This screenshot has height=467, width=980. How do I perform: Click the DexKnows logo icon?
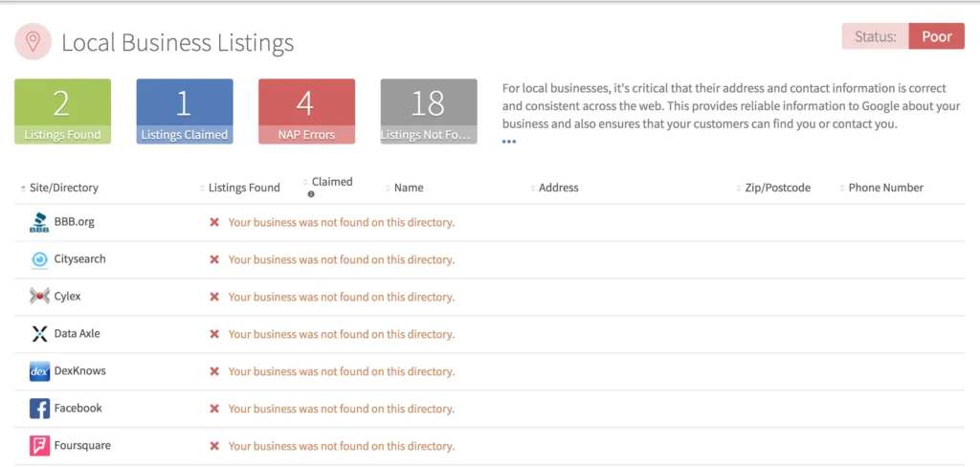pos(39,371)
